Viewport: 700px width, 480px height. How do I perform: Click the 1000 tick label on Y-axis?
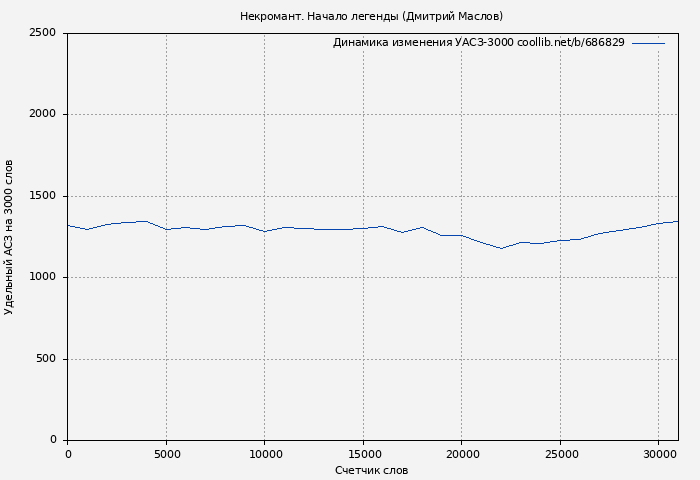(42, 277)
